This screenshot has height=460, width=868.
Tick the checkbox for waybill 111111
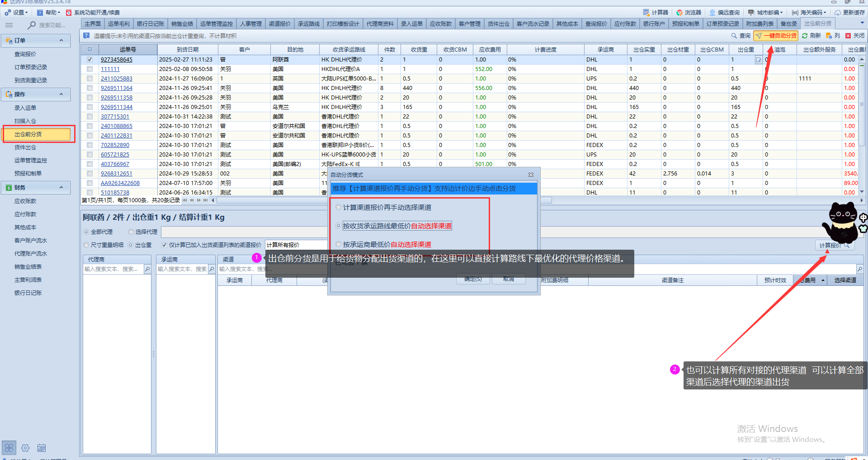(90, 69)
